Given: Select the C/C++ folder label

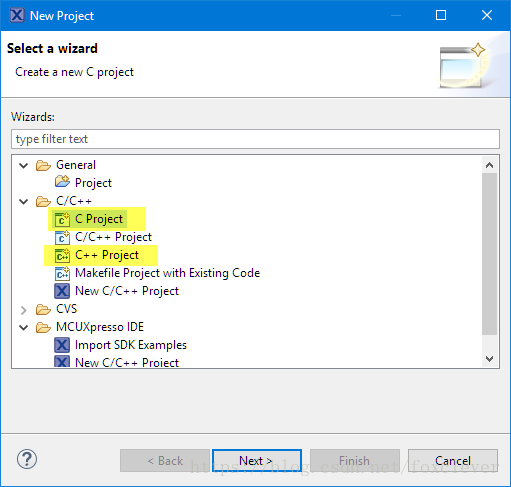Looking at the screenshot, I should click(74, 201).
